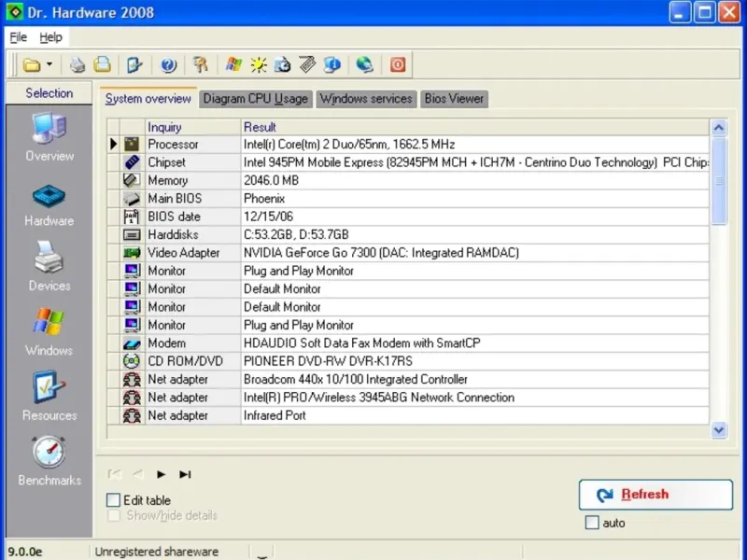Expand the open folder dropdown arrow

point(49,64)
